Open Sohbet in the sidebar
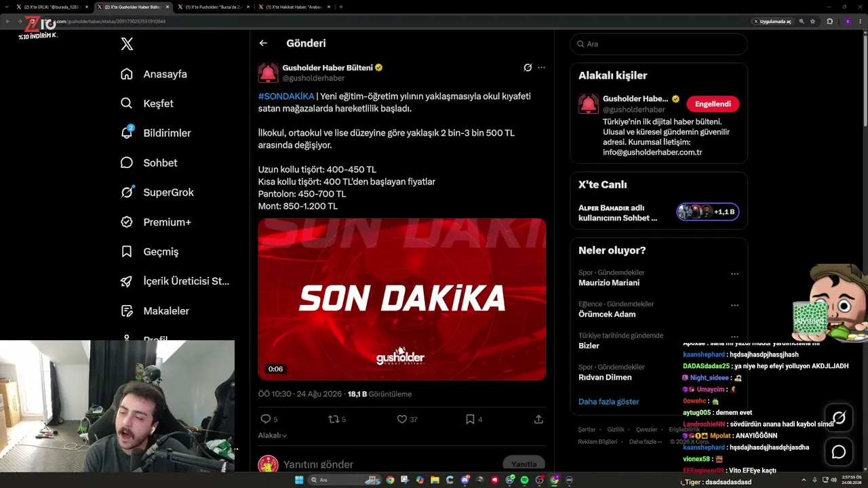Image resolution: width=868 pixels, height=488 pixels. [149, 163]
